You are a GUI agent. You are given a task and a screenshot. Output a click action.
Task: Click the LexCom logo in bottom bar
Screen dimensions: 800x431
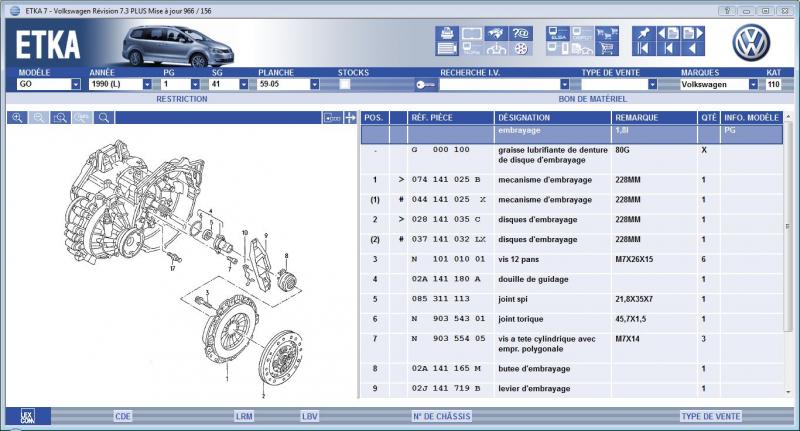[x=28, y=416]
